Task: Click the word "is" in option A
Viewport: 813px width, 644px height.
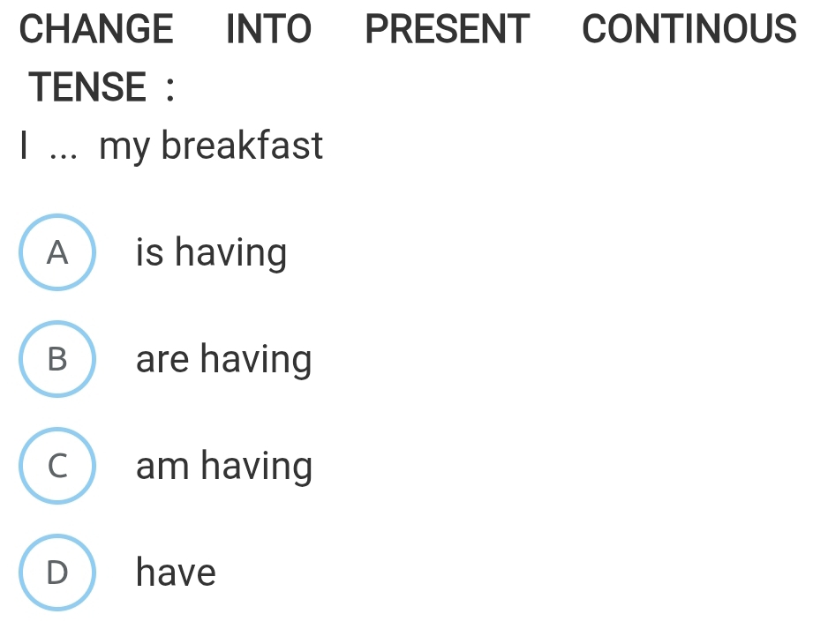Action: coord(150,253)
